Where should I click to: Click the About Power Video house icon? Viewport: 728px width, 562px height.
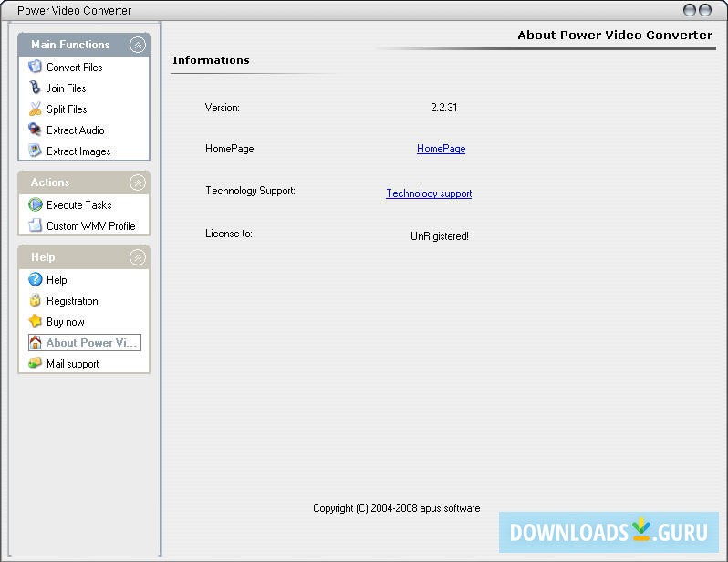(36, 343)
